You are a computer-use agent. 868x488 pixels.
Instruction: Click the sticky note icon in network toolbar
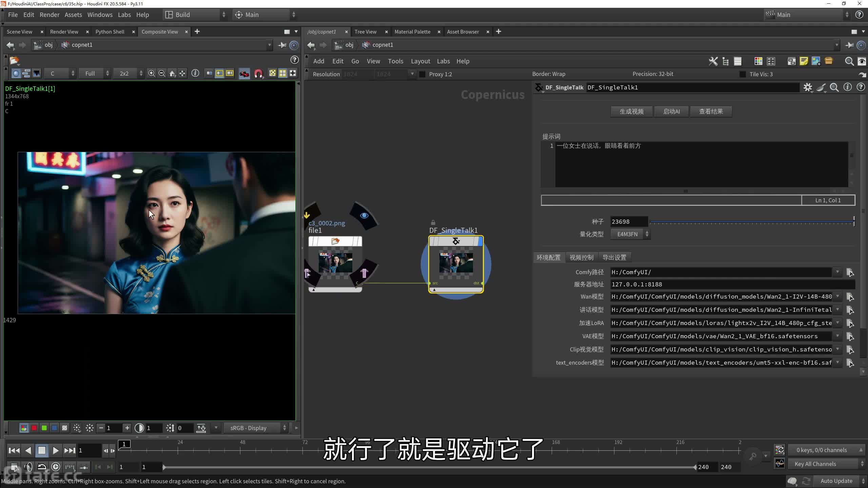point(804,61)
